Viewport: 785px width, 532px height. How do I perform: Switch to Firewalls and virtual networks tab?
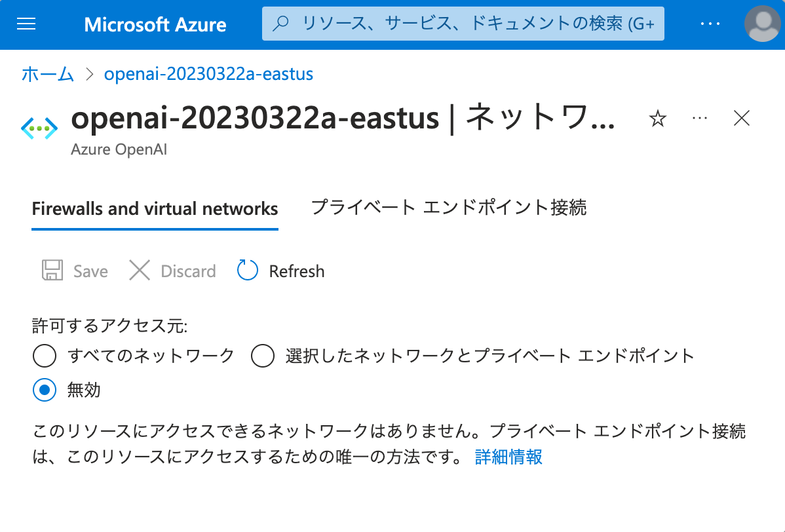point(154,208)
